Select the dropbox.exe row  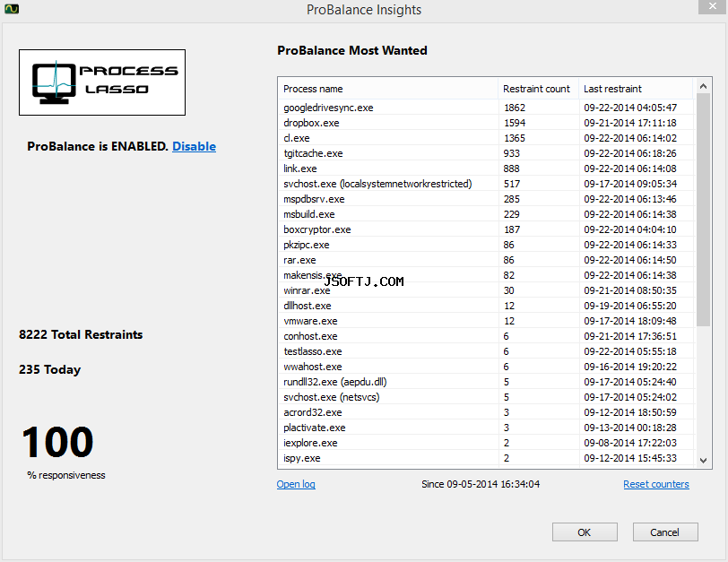(486, 123)
